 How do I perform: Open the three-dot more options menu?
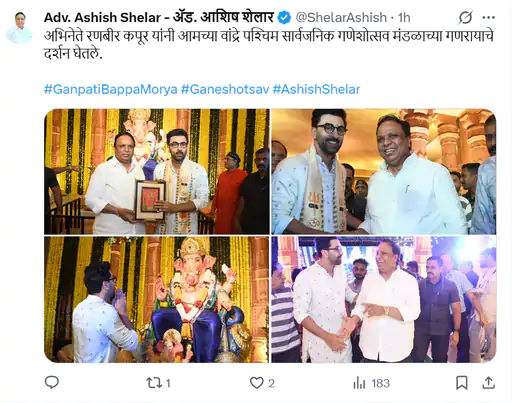tap(488, 17)
